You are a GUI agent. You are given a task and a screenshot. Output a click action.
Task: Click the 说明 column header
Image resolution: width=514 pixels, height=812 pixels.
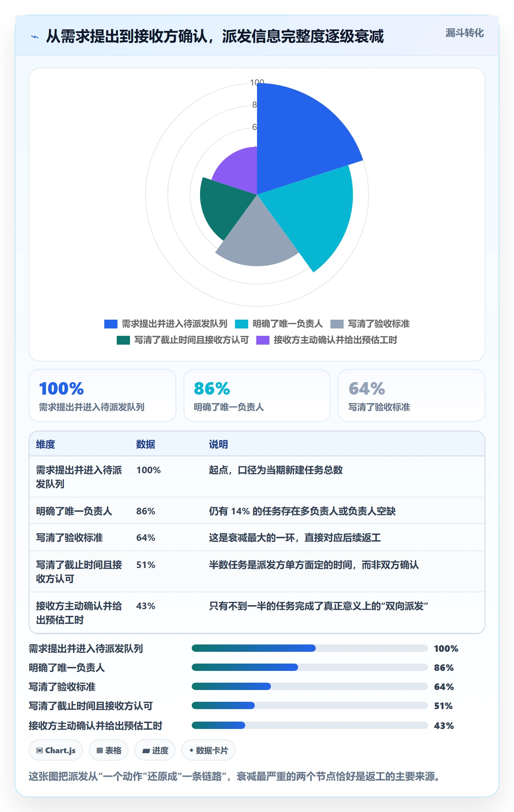tap(218, 444)
